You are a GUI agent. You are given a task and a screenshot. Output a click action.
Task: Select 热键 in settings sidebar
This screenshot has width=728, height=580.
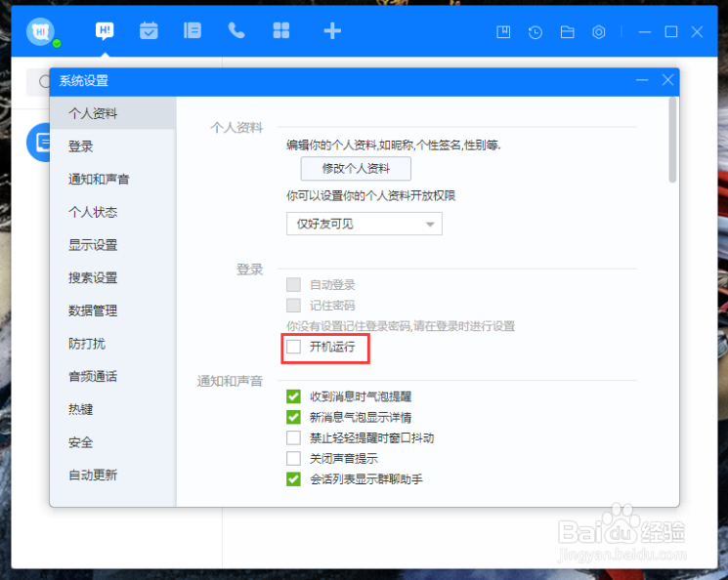(112, 409)
